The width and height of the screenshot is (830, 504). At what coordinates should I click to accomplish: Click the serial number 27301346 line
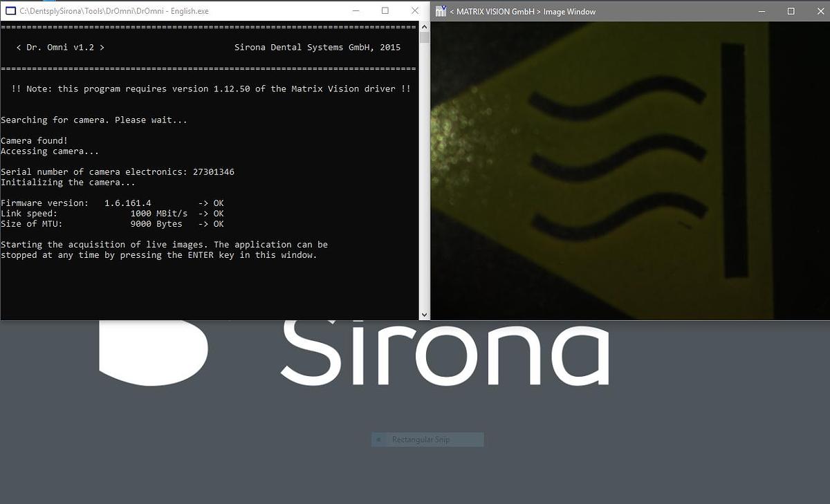click(118, 172)
